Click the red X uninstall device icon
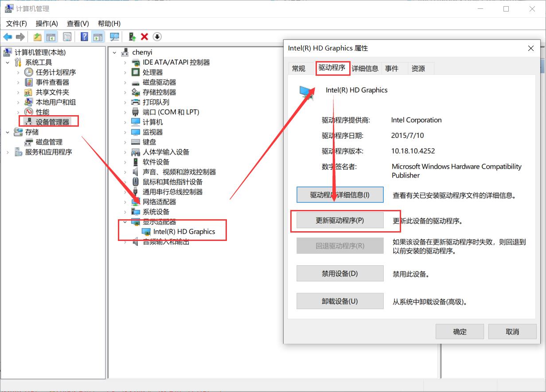Viewport: 546px width, 392px height. [x=144, y=37]
